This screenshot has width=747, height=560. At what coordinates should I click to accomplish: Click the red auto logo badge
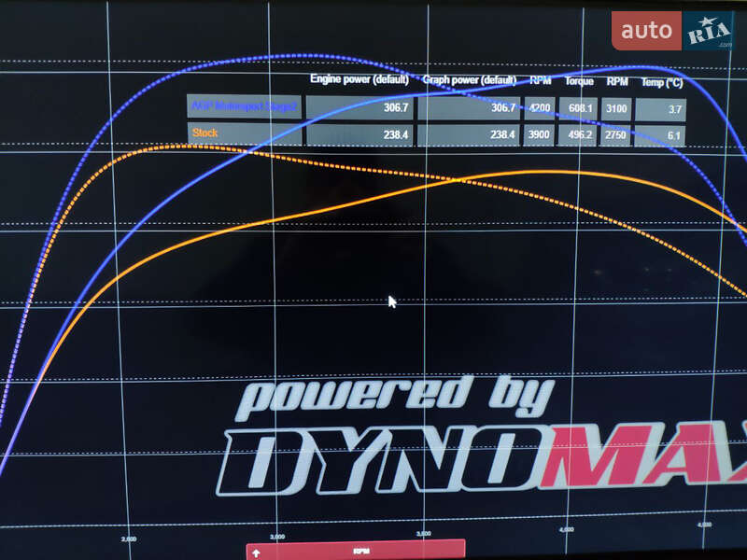[646, 32]
